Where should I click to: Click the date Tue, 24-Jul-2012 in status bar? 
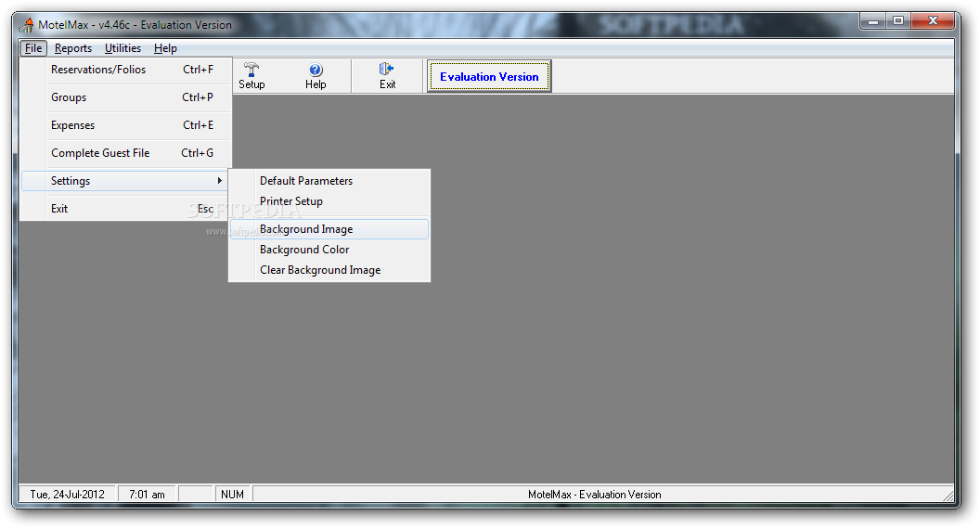(x=67, y=495)
